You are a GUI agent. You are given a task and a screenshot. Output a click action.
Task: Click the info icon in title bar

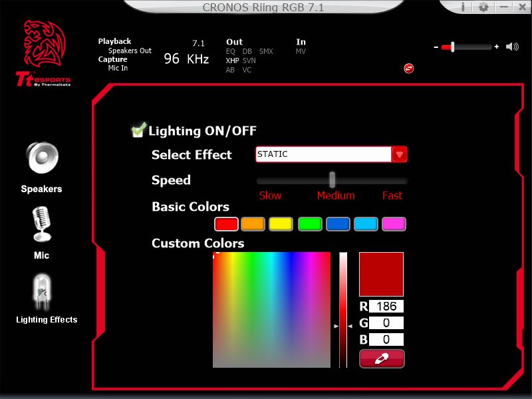[x=463, y=7]
